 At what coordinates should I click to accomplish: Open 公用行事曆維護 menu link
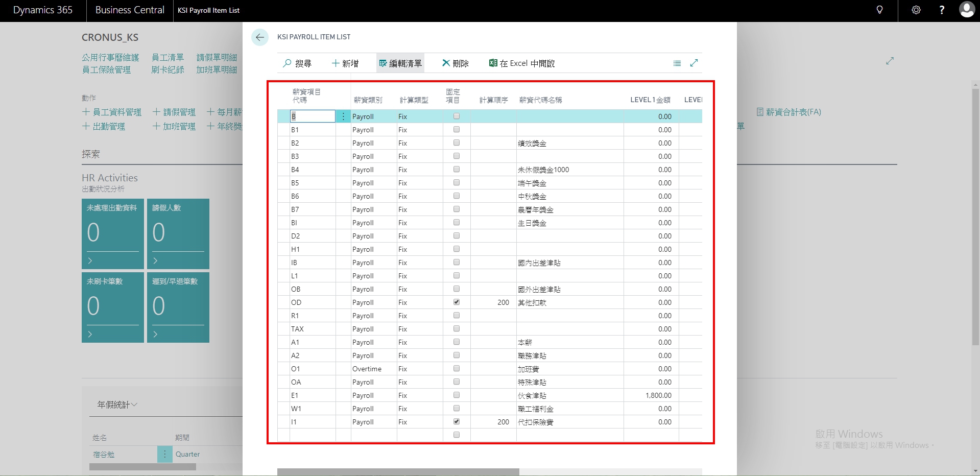[x=110, y=57]
